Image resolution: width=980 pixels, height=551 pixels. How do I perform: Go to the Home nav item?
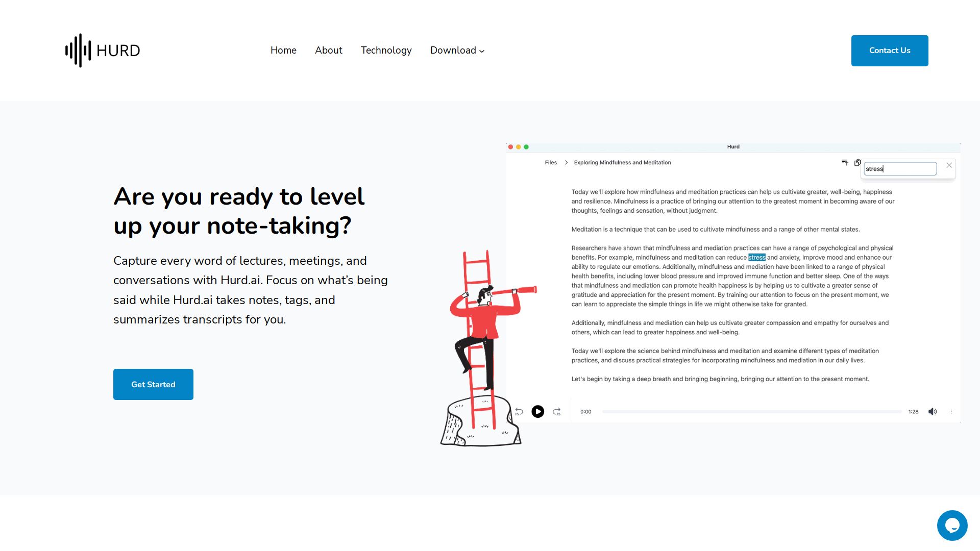pos(283,51)
